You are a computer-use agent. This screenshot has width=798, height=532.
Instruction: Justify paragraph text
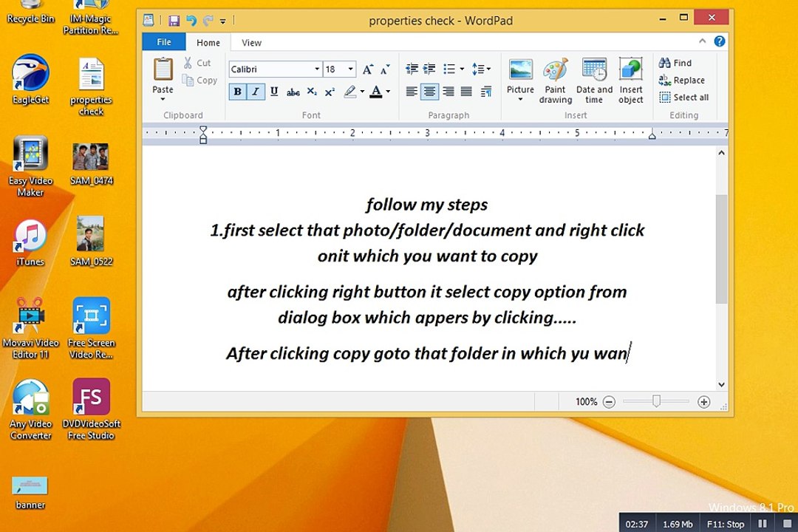(466, 92)
